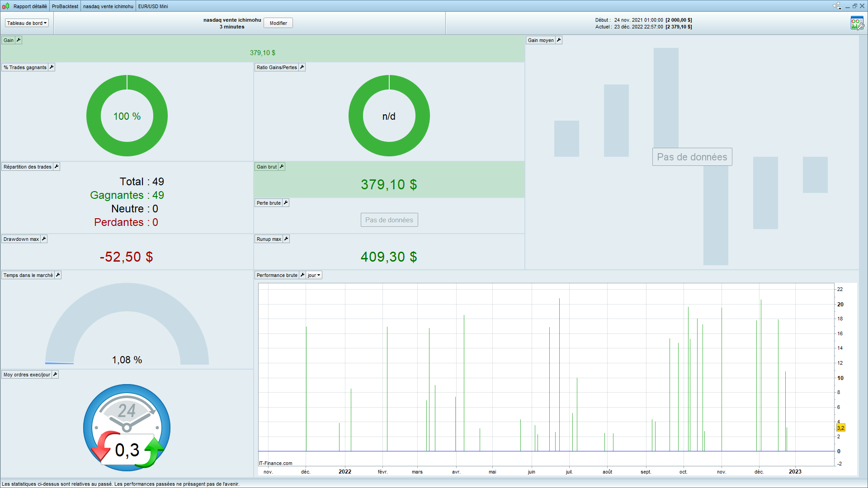Click wrench icon beside Ratio Gains/Pertes
The image size is (868, 488).
[x=302, y=67]
